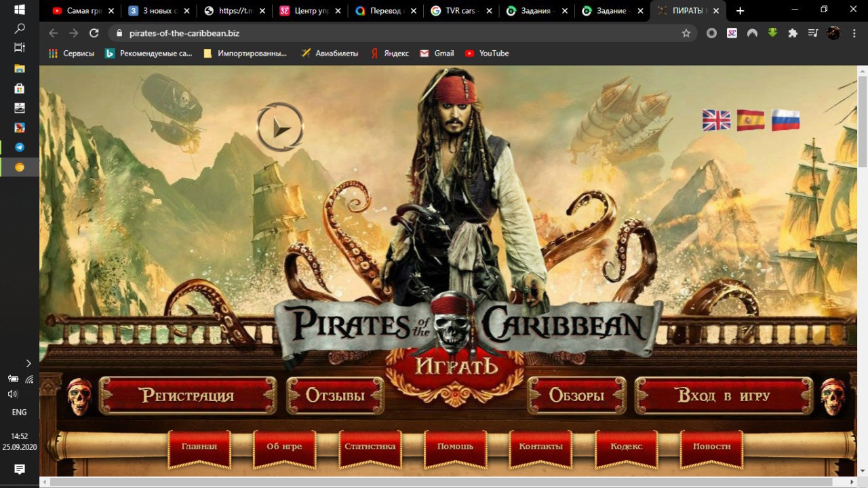868x488 pixels.
Task: Open the Сервисы apps bookmark
Action: tap(71, 53)
